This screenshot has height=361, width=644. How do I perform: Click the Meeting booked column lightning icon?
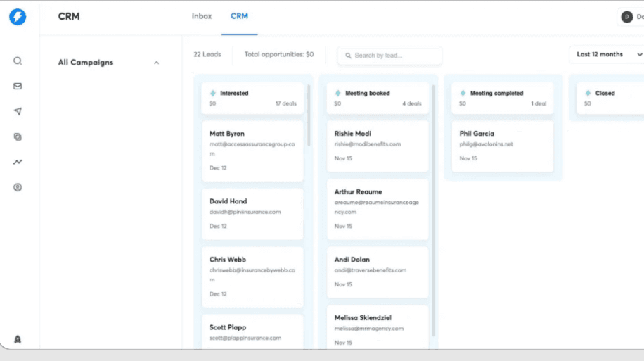tap(337, 94)
